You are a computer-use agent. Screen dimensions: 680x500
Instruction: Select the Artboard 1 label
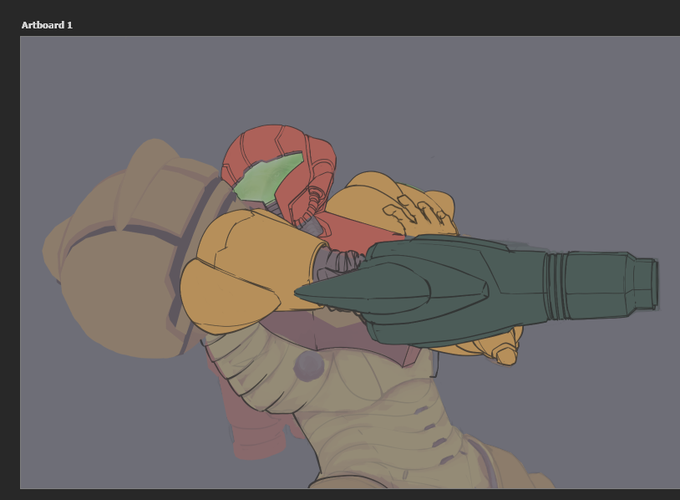coord(47,25)
